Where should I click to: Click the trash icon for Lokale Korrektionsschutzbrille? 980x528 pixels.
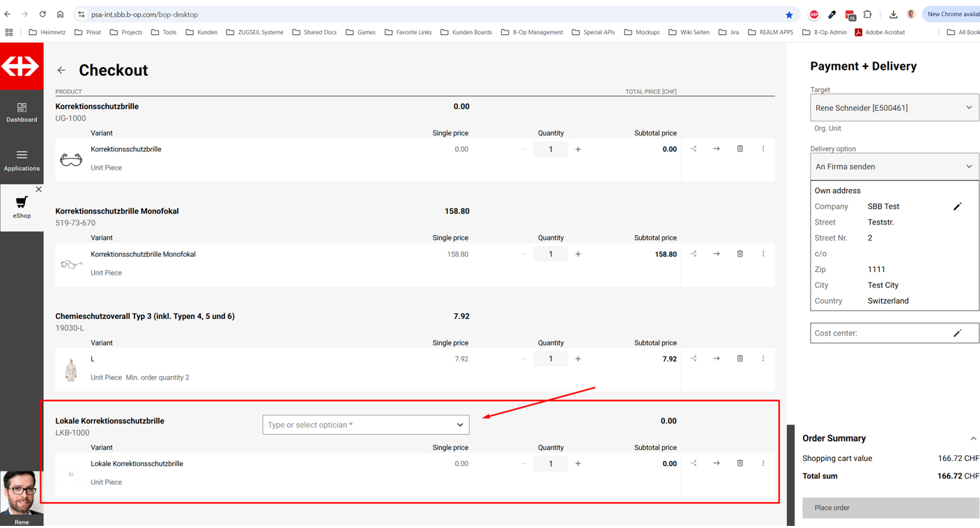[x=740, y=463]
